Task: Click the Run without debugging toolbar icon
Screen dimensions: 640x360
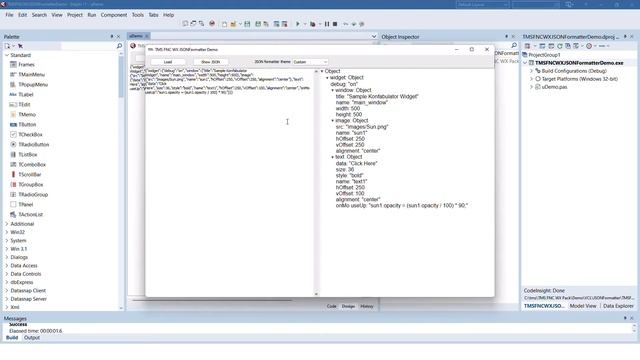Action: 313,24
